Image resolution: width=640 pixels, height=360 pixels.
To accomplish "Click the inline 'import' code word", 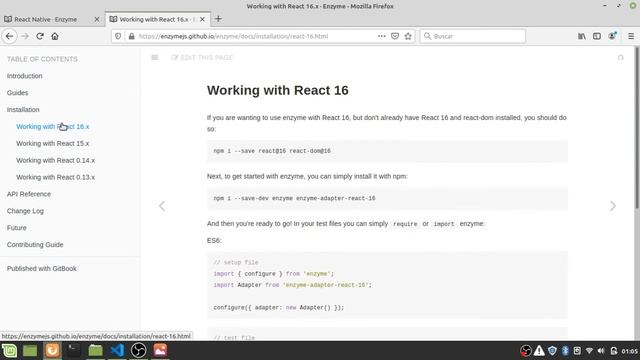I will (x=444, y=224).
